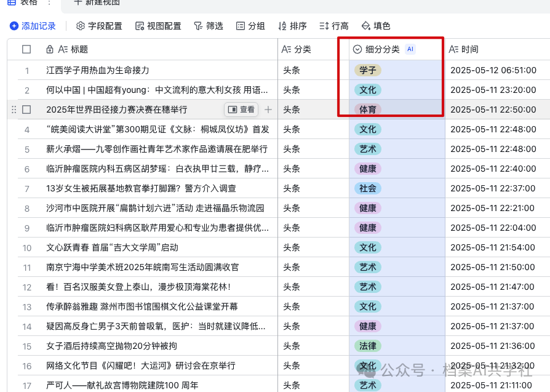Click the filter funnel icon
This screenshot has height=392, width=550.
click(x=198, y=26)
